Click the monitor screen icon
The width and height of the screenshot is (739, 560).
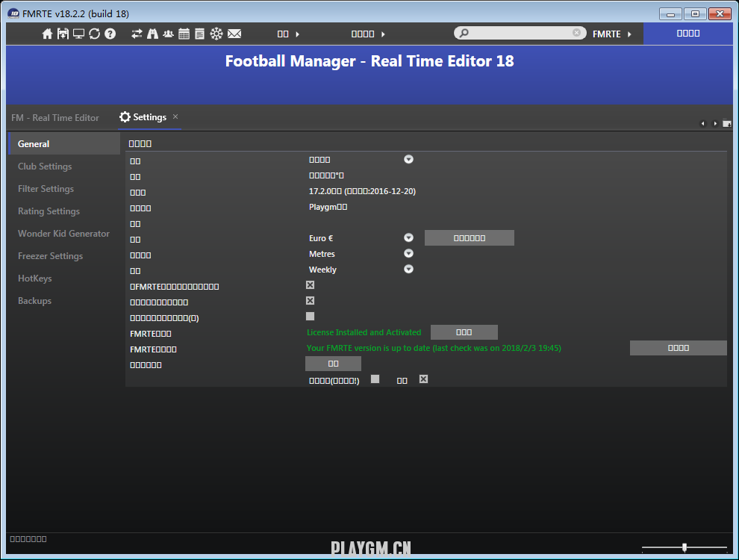(78, 34)
